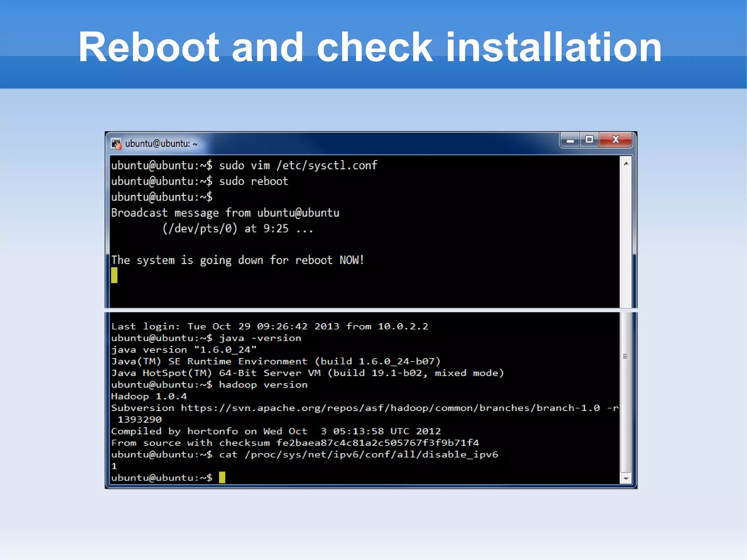Click the Subversion svn.apache.org URL line

coord(365,408)
